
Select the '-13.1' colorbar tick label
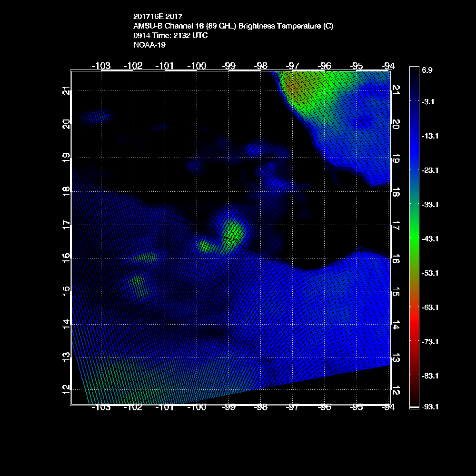tap(430, 136)
